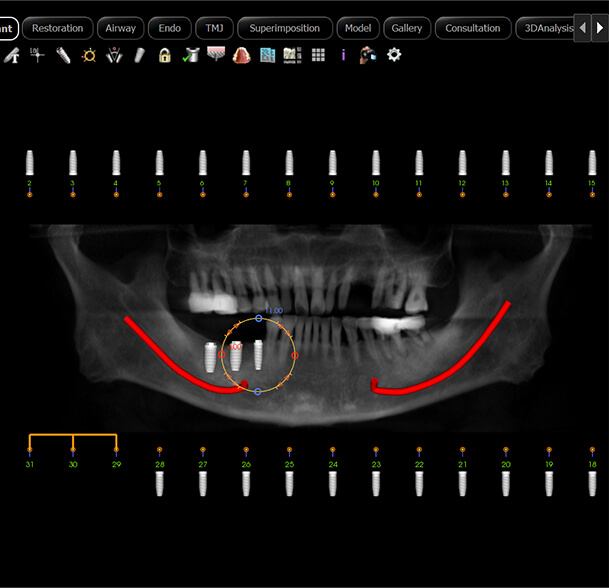Click the right red handle on rotation circle
This screenshot has width=609, height=588.
295,355
